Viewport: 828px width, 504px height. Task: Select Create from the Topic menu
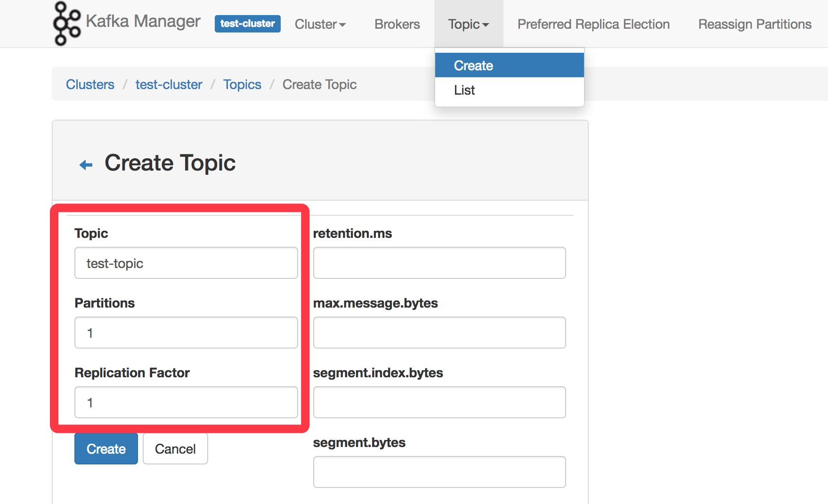510,65
